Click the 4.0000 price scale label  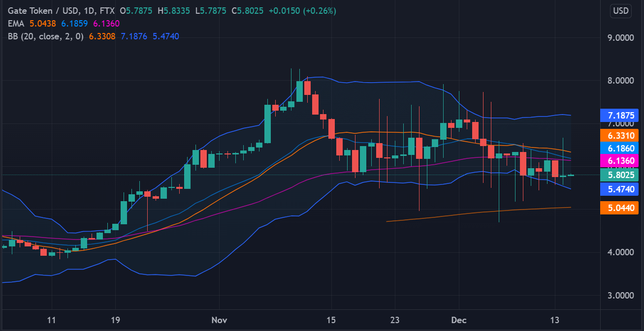point(620,252)
